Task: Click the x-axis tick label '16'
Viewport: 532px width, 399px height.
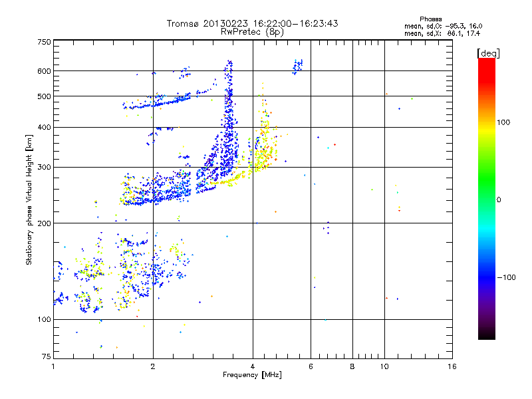Action: [452, 366]
